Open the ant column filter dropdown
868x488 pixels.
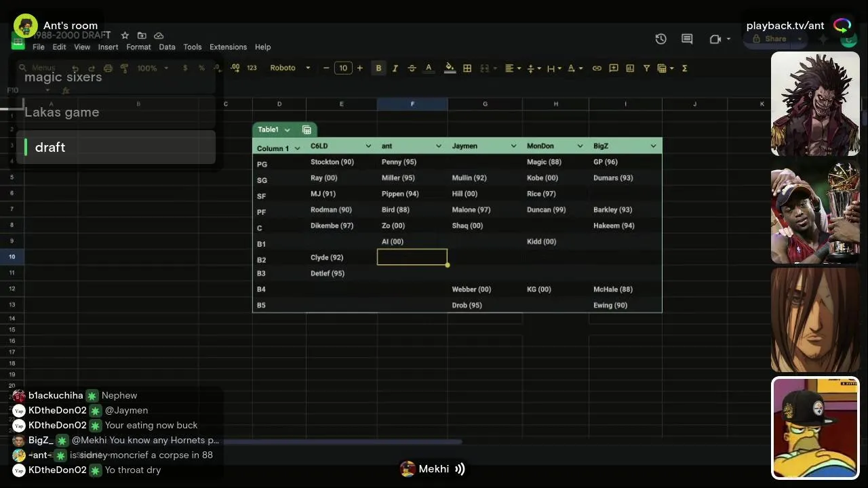point(439,146)
